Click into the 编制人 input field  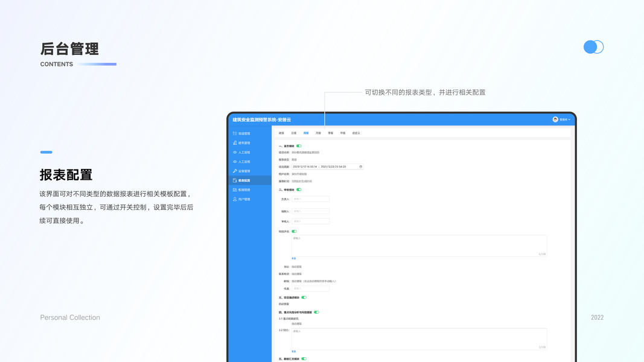point(310,211)
